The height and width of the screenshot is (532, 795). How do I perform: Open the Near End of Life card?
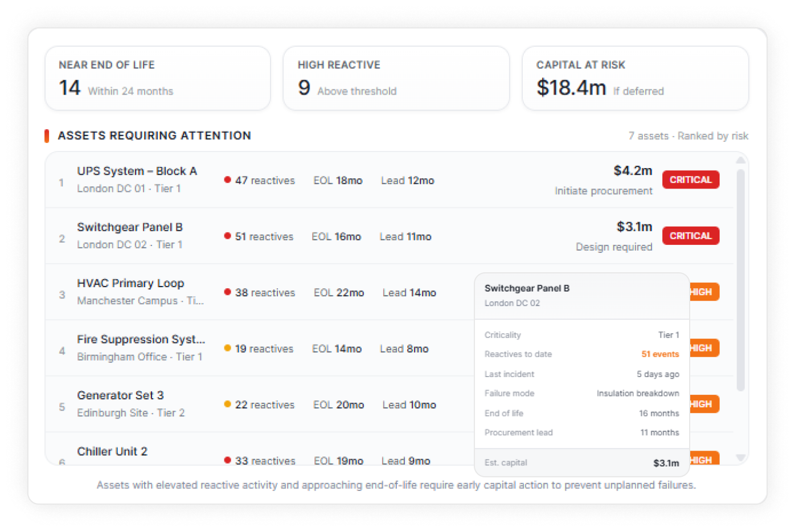click(x=158, y=79)
